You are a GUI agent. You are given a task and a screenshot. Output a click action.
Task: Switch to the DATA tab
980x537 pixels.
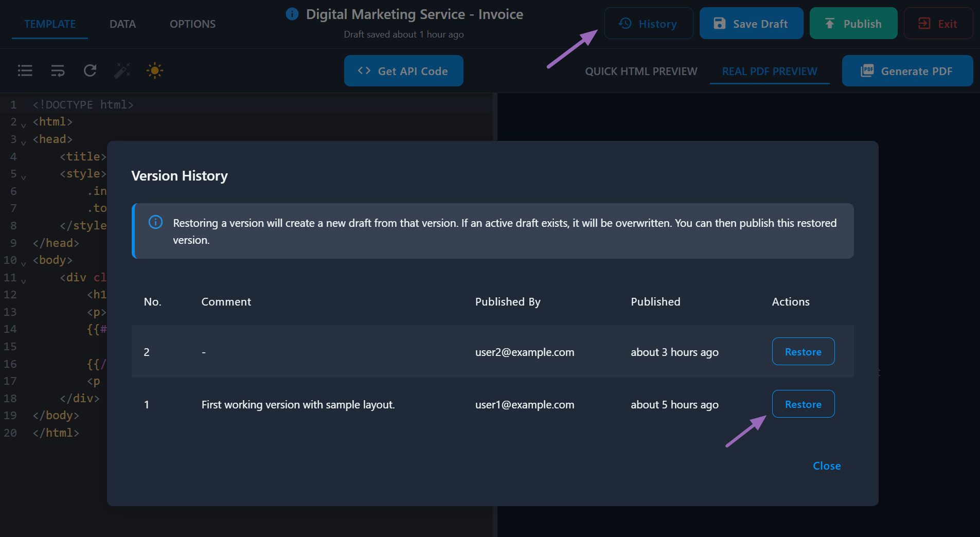[x=122, y=24]
